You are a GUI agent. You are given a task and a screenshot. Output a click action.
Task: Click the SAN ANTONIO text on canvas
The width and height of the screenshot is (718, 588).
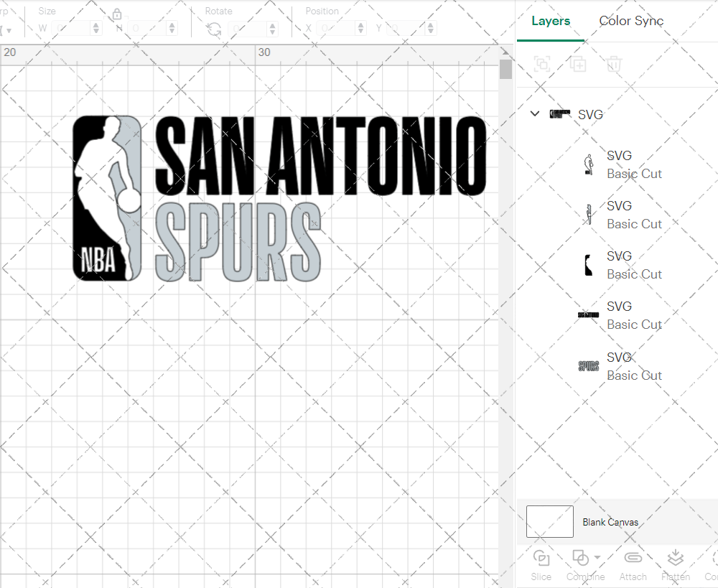(x=320, y=155)
